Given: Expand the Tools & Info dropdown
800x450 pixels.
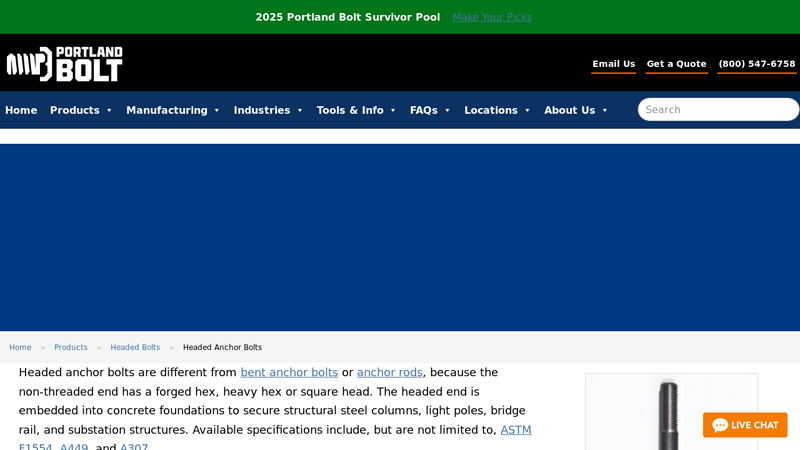Looking at the screenshot, I should point(356,110).
